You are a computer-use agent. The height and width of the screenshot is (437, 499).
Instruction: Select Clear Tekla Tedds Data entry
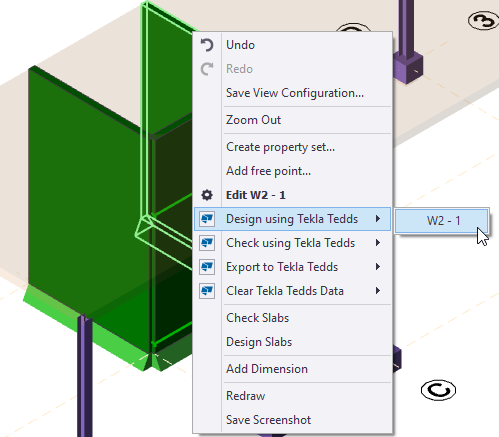[x=292, y=291]
